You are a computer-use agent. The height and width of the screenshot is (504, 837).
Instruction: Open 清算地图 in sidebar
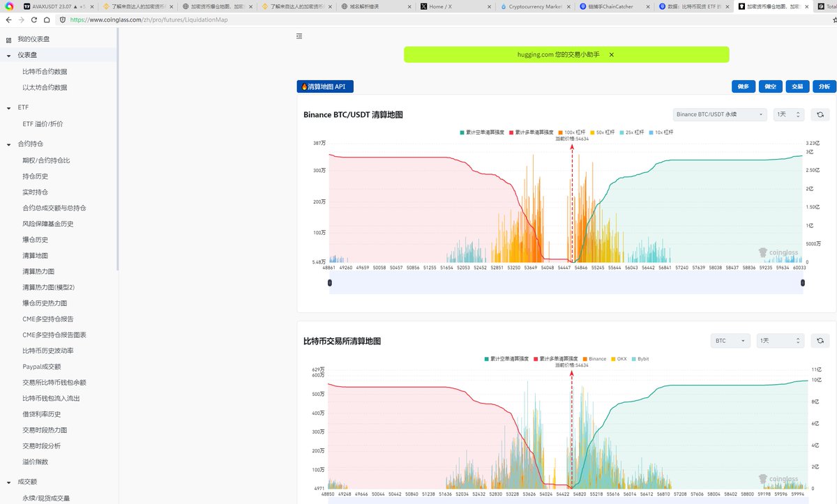click(35, 256)
